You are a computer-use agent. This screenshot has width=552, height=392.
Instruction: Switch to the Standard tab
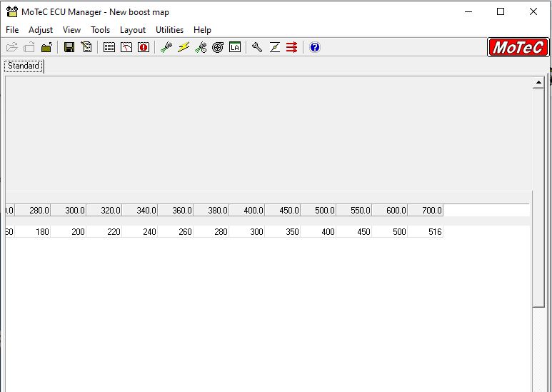[x=24, y=66]
